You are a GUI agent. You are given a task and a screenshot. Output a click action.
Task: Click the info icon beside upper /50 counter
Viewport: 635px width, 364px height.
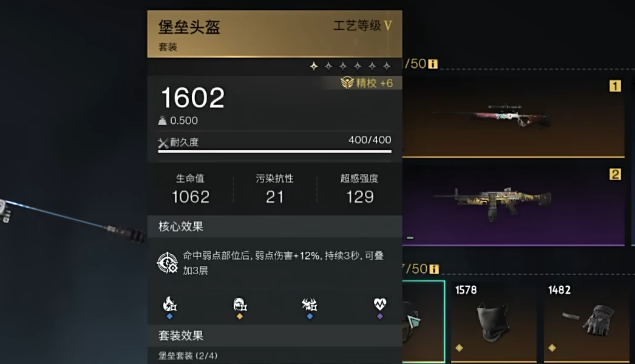pyautogui.click(x=433, y=64)
